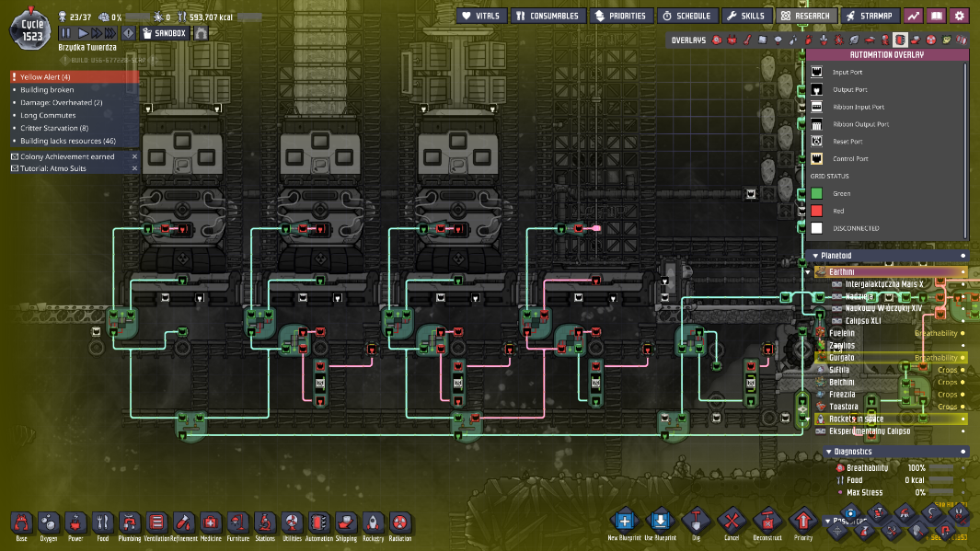
Task: Open the Oxygen build category
Action: [48, 526]
